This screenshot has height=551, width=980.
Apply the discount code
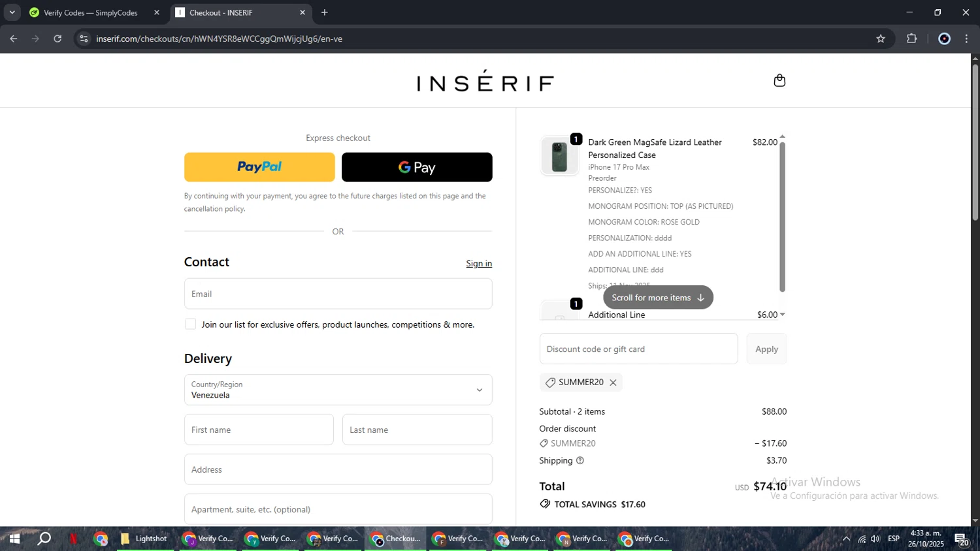coord(766,349)
